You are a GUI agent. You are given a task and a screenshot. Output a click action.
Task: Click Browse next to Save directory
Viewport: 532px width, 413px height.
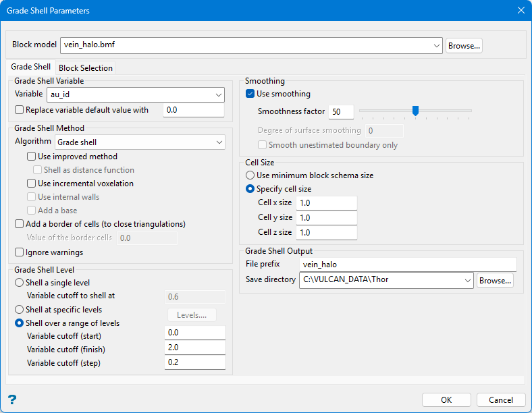[495, 280]
